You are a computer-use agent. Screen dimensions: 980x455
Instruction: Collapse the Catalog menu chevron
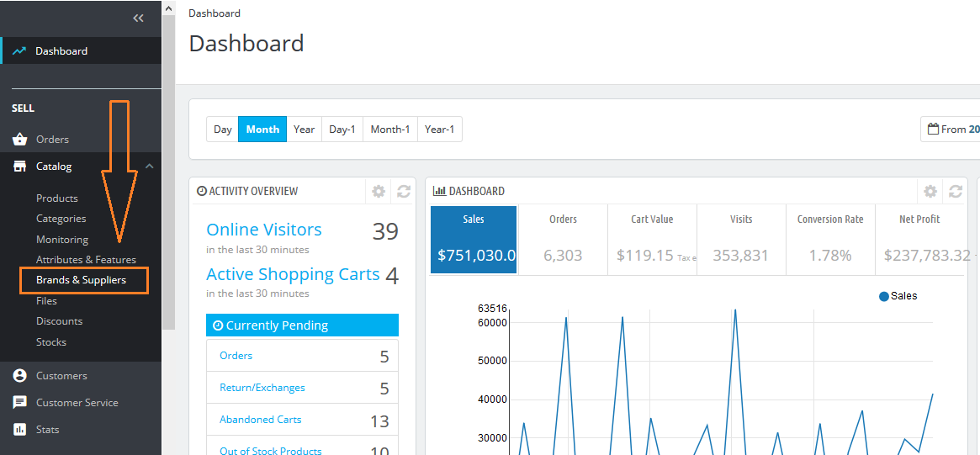pos(150,167)
